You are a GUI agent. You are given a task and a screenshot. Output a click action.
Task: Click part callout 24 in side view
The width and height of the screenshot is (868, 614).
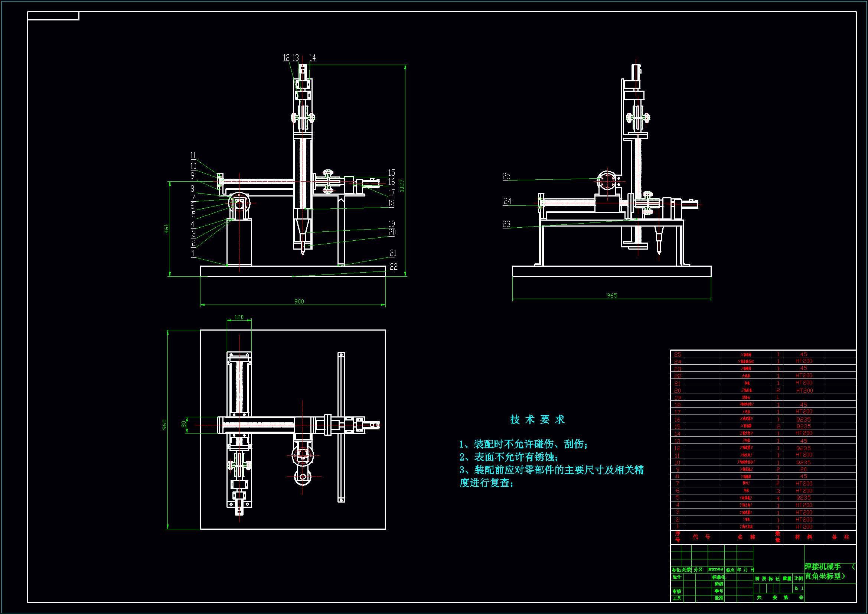[x=508, y=201]
